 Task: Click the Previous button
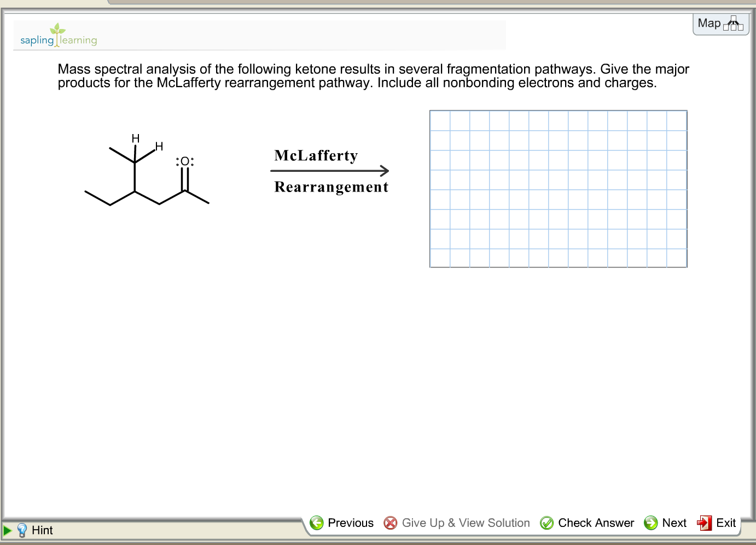point(350,523)
